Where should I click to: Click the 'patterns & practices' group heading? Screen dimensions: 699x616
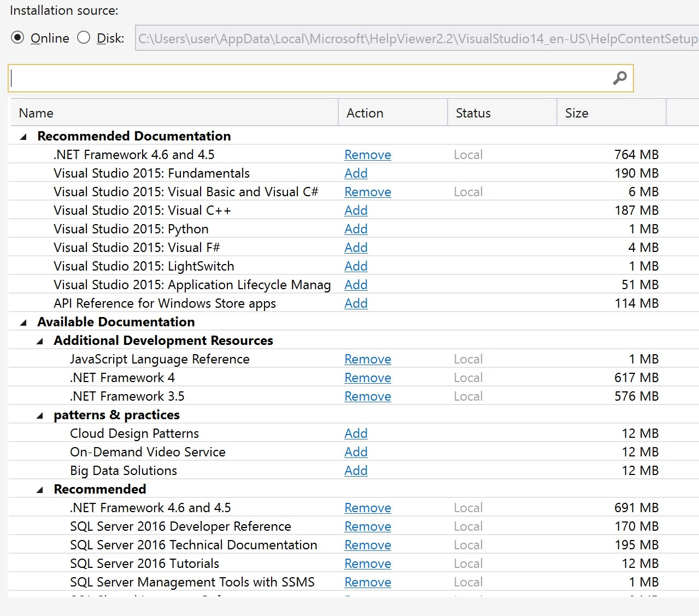click(116, 415)
